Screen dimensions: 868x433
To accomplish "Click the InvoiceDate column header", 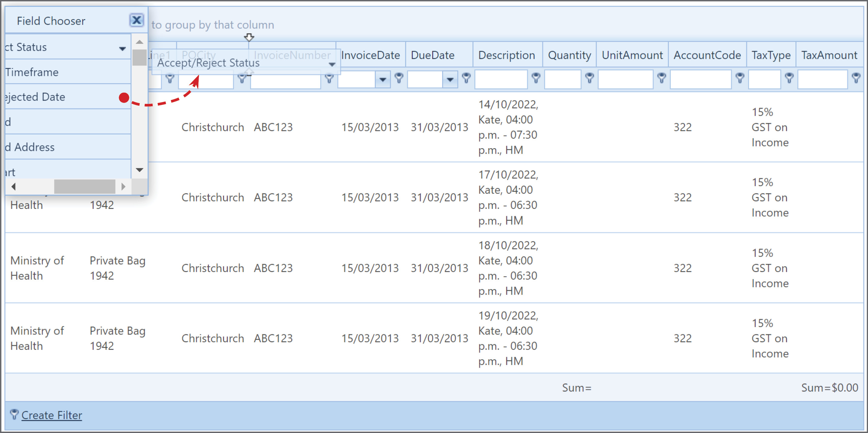I will point(371,55).
